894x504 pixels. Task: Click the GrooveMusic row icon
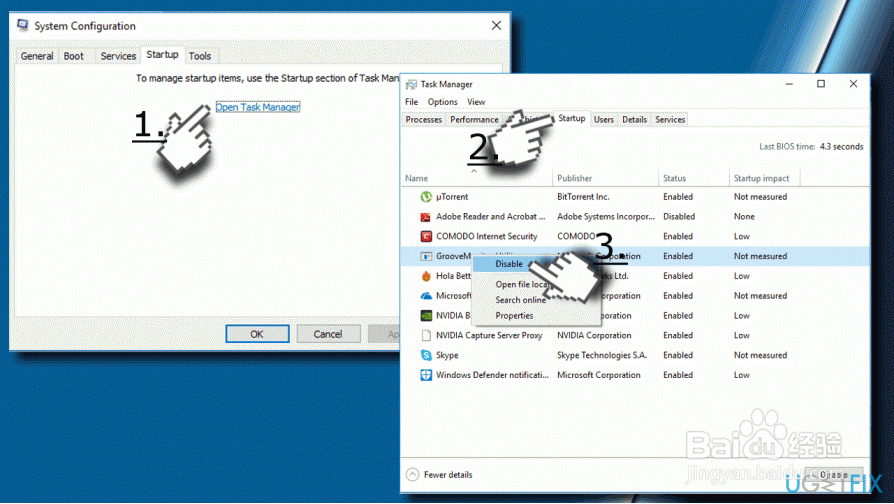(x=426, y=256)
